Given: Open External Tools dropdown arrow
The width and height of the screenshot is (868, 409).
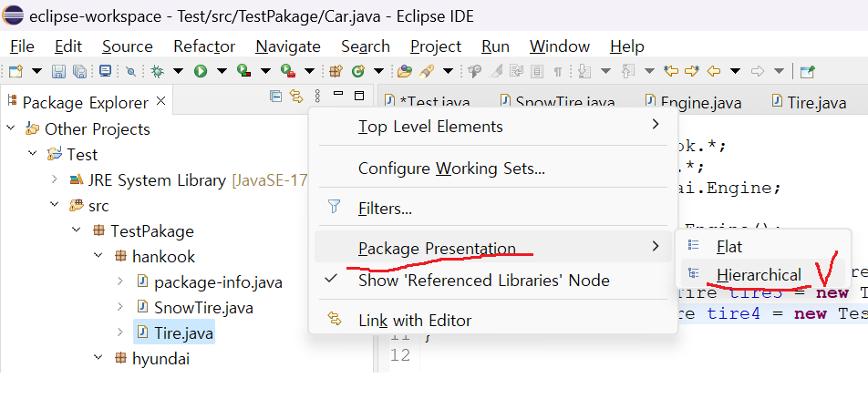Looking at the screenshot, I should coord(309,71).
